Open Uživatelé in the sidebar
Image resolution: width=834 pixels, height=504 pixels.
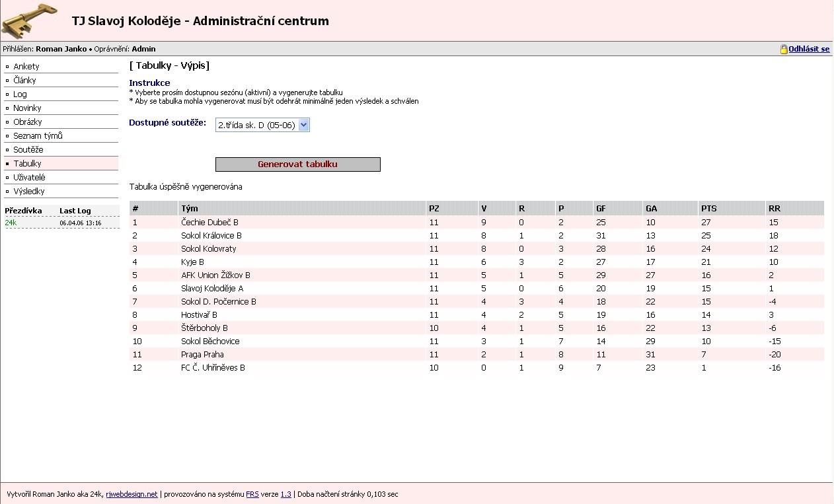point(29,178)
